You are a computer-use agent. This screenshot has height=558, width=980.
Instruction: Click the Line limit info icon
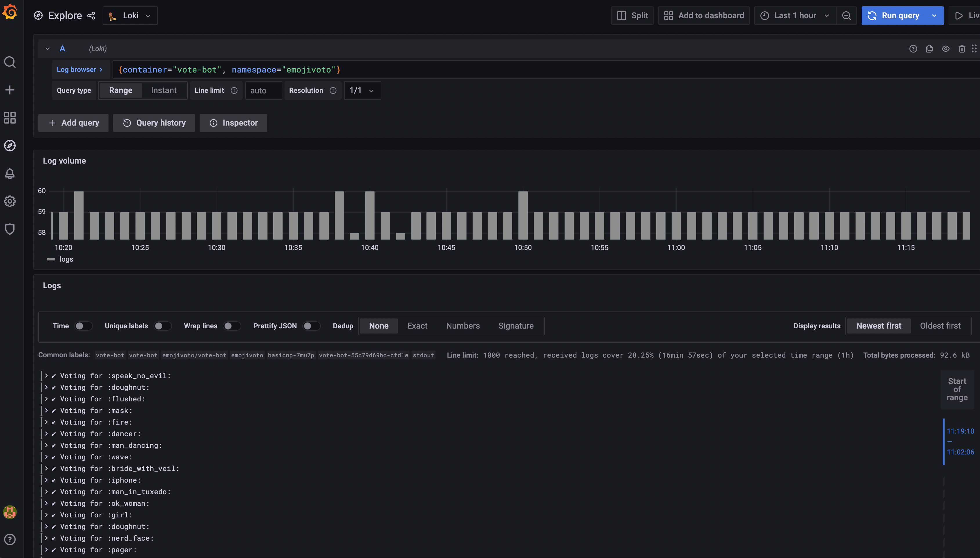(234, 90)
